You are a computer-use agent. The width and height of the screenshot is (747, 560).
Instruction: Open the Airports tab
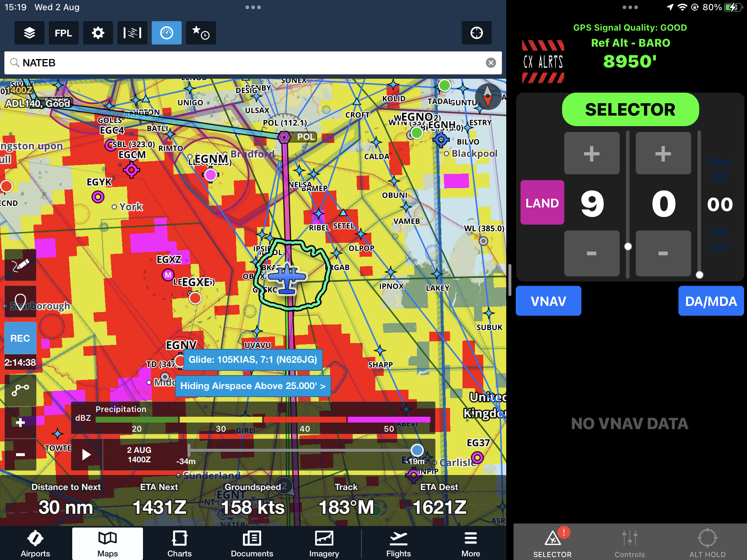pos(35,544)
